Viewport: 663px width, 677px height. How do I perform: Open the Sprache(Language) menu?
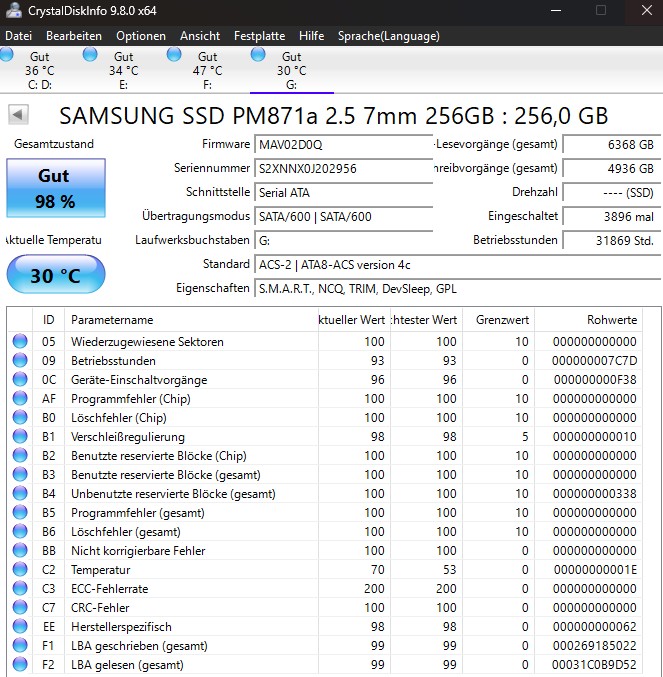tap(388, 36)
